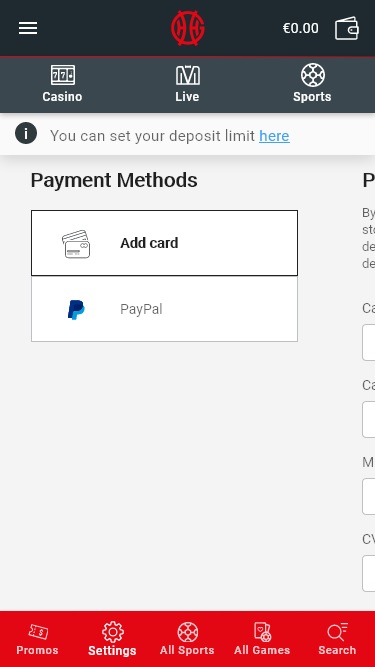Click the PayPal logo icon
Screen dimensions: 375x667
(76, 309)
